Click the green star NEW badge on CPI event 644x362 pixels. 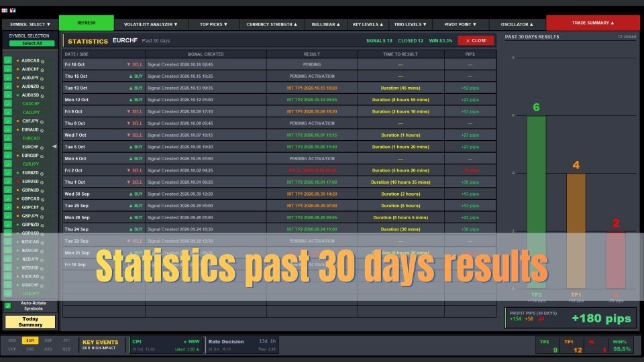point(191,341)
